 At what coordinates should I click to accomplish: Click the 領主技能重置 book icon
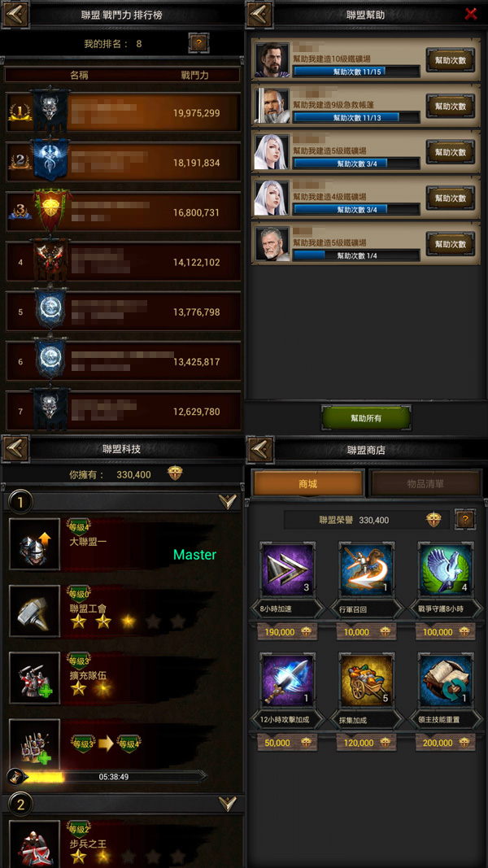446,679
